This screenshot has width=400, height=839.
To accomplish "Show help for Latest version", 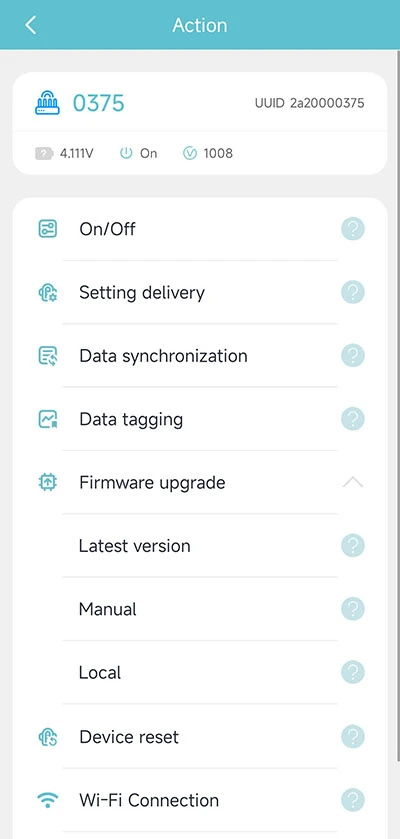I will pyautogui.click(x=353, y=546).
